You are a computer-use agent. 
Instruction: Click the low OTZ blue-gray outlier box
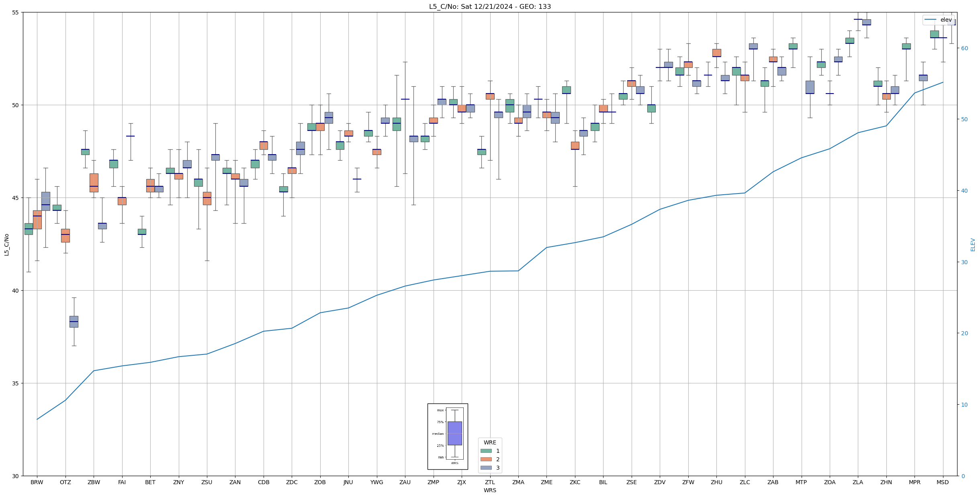[x=74, y=322]
